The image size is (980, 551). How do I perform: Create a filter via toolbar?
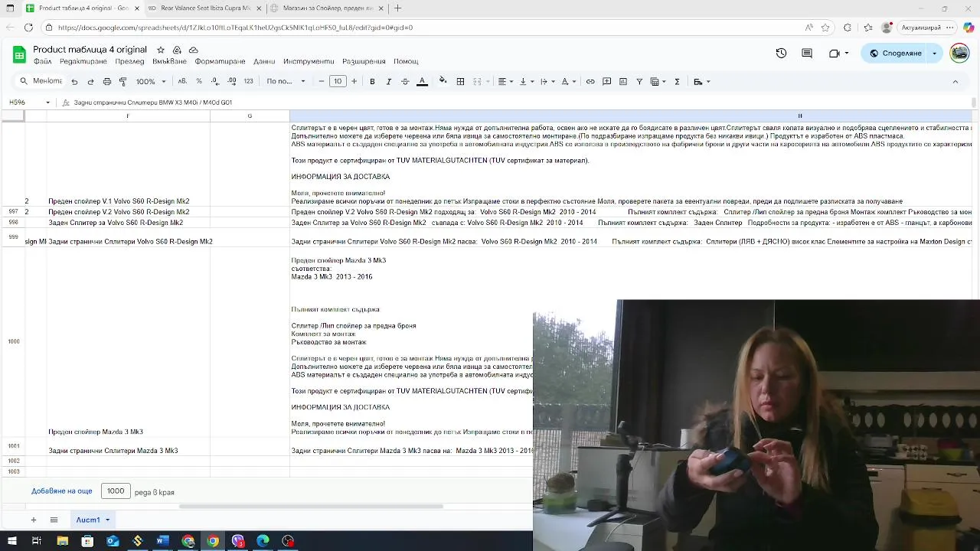639,82
